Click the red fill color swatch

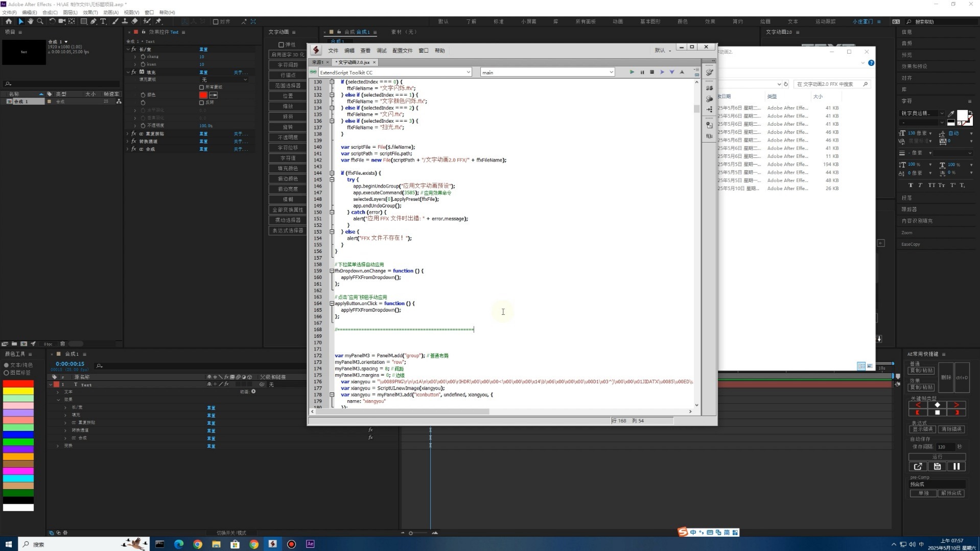pos(203,95)
